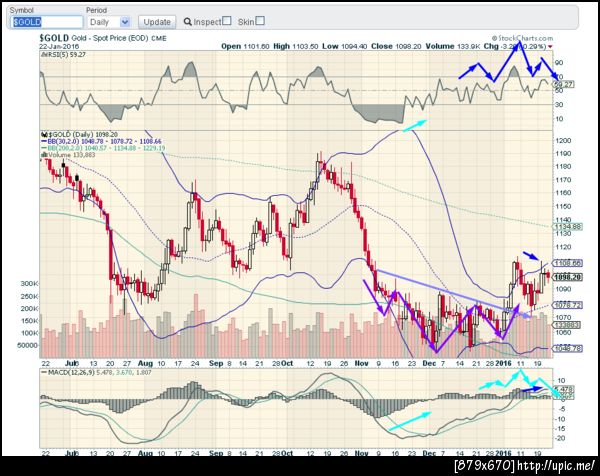Viewport: 600px width, 476px height.
Task: Click the Period field label
Action: click(96, 10)
